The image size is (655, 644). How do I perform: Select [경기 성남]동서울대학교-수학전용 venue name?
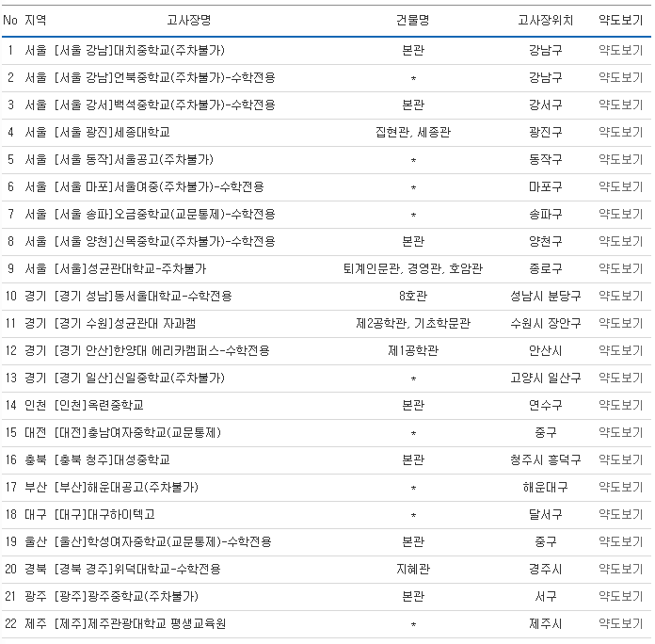[143, 297]
